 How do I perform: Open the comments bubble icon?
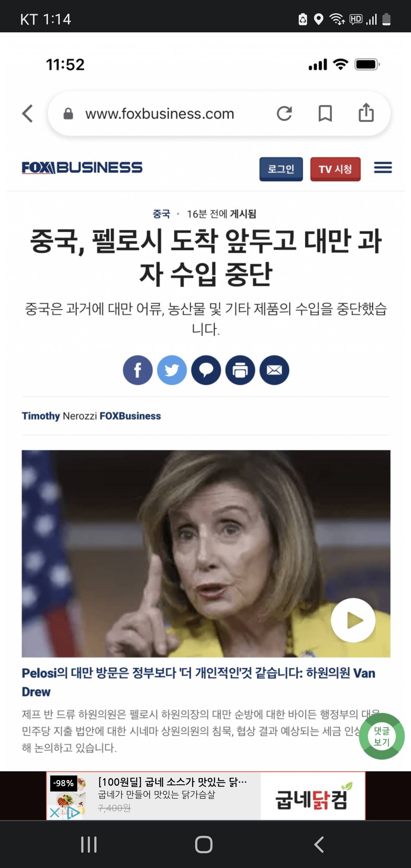[x=206, y=370]
